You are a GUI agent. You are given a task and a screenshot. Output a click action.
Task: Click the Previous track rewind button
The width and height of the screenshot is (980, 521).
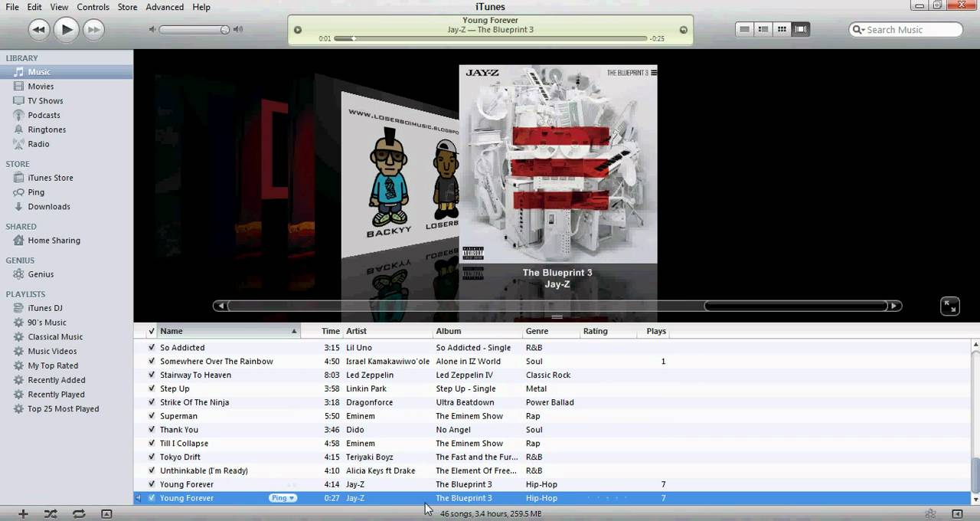[39, 30]
